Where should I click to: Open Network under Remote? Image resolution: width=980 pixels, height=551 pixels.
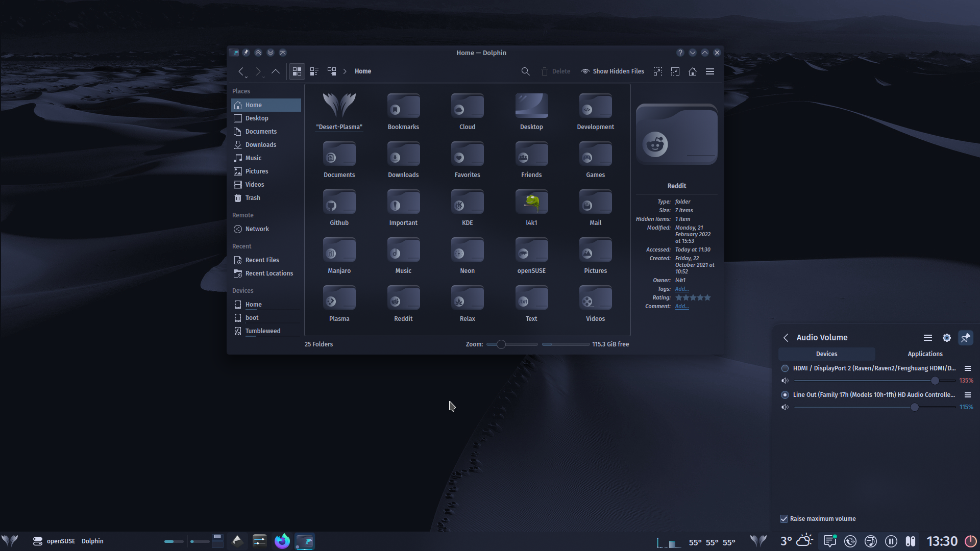pos(266,229)
